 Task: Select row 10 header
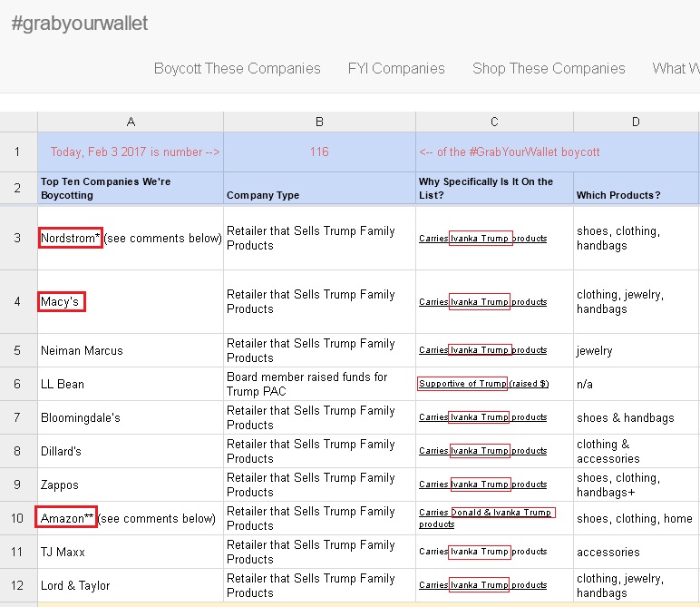[17, 518]
